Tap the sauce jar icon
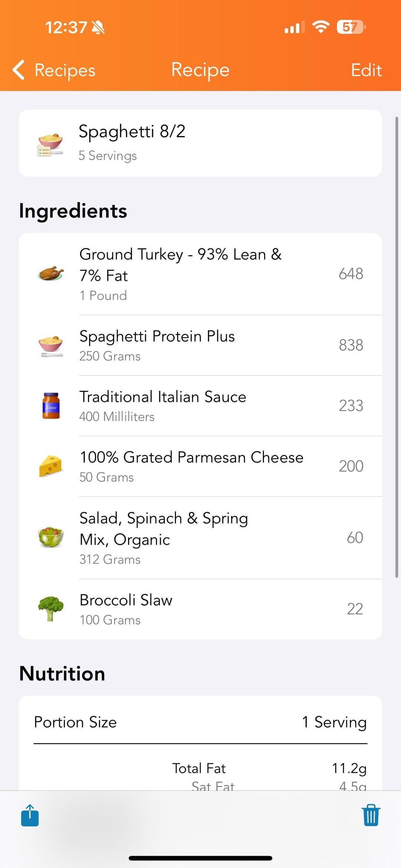 click(51, 405)
